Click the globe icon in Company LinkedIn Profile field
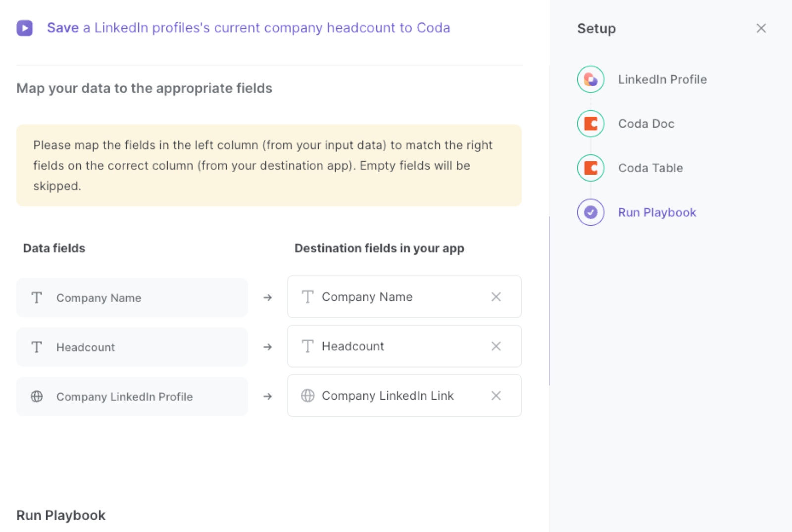Image resolution: width=792 pixels, height=532 pixels. pyautogui.click(x=37, y=396)
